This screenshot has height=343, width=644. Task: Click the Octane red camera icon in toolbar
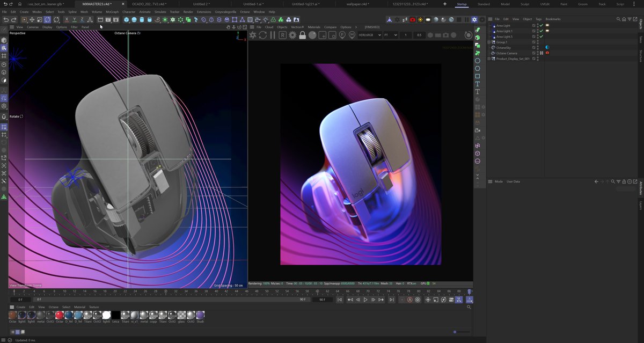(412, 19)
